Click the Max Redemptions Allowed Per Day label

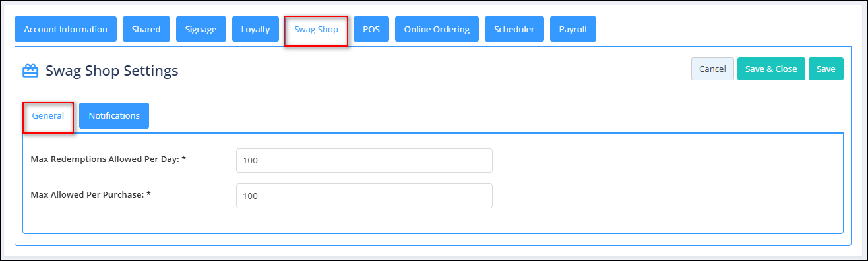tap(109, 159)
